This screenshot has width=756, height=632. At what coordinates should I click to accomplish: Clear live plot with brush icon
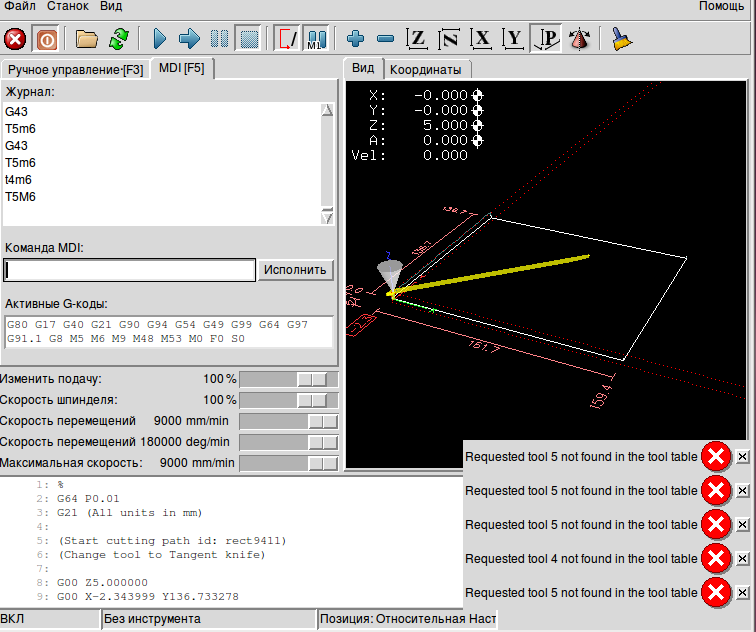point(622,39)
